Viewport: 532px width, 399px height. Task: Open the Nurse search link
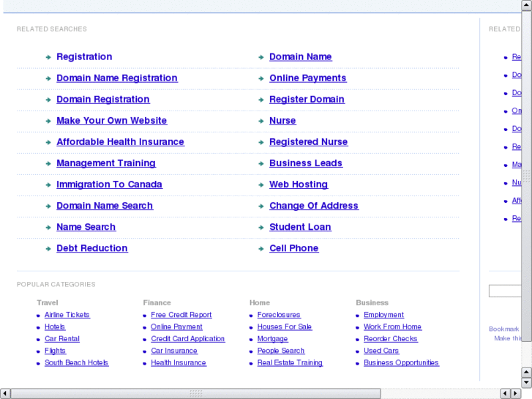point(282,121)
